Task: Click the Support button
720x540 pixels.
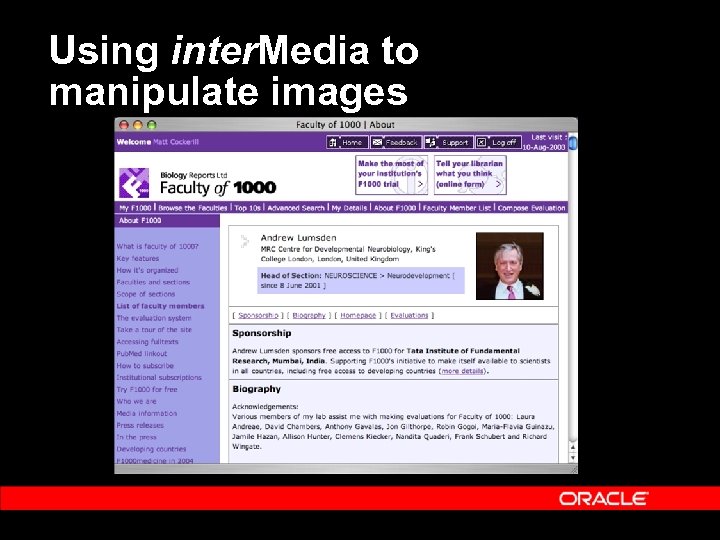Action: 448,142
